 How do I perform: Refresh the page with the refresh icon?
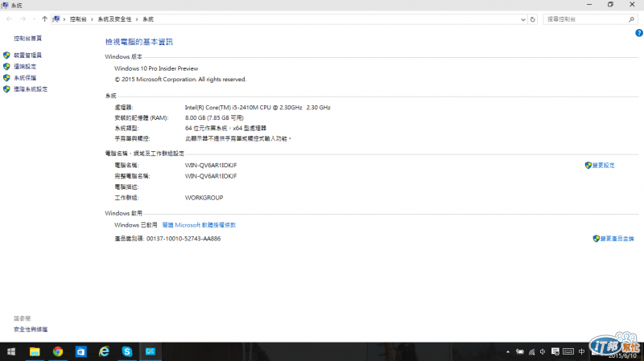(533, 19)
